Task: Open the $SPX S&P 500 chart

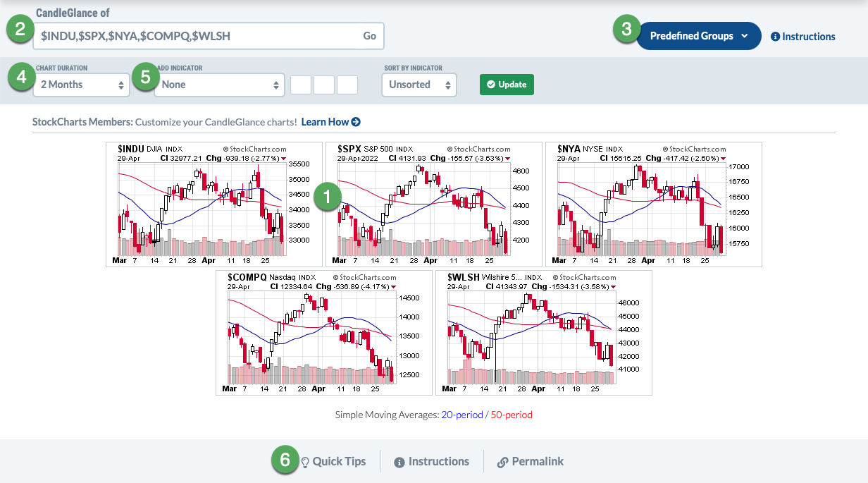Action: (434, 204)
